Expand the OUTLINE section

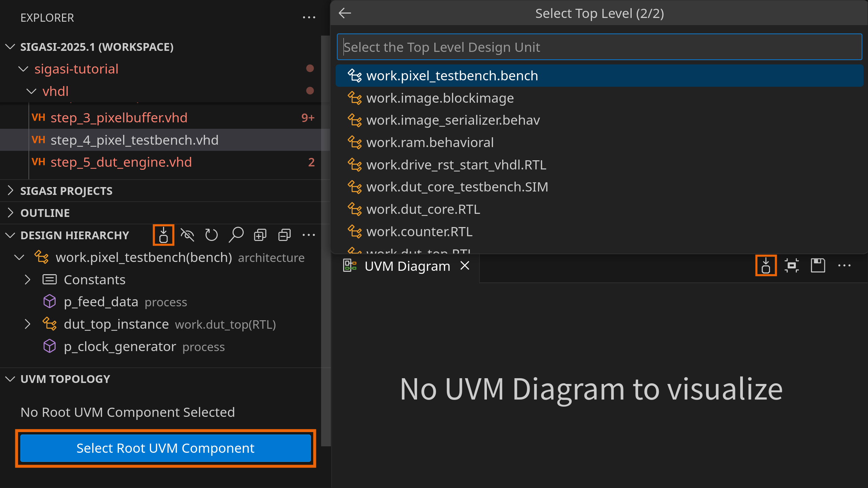pos(11,212)
